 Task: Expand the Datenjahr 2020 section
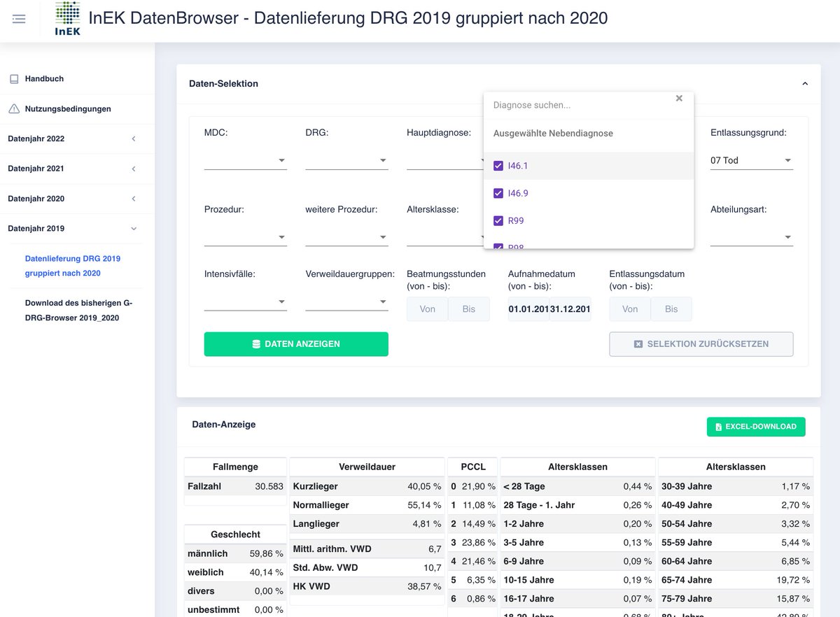pos(77,199)
